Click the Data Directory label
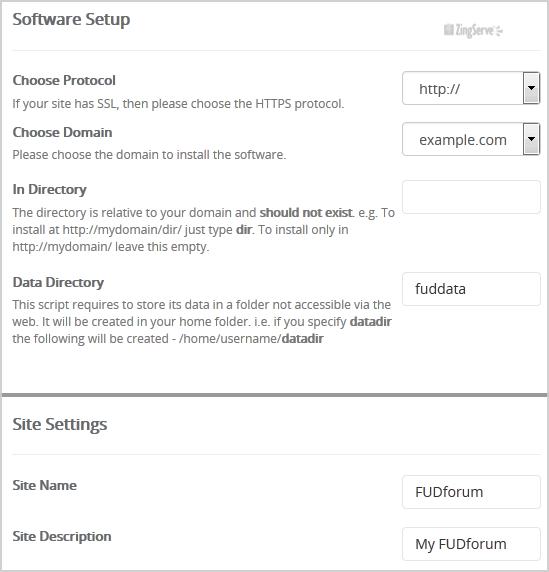 point(58,282)
